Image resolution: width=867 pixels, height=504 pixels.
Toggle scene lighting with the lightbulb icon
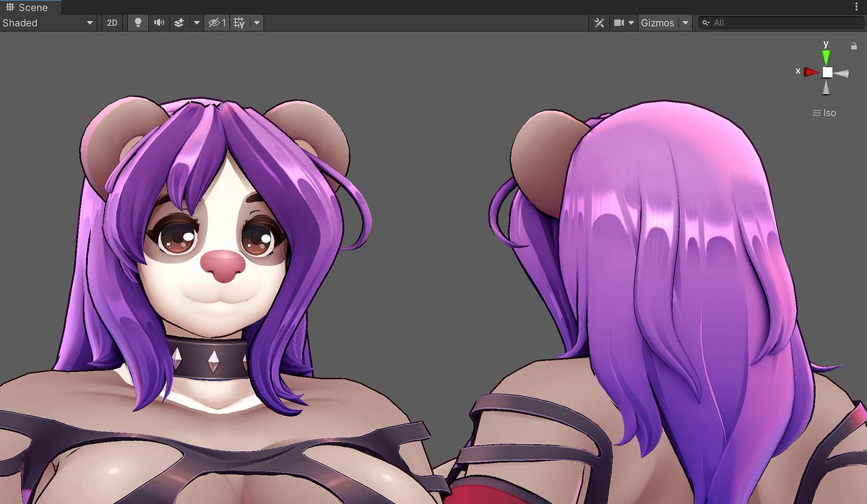coord(139,23)
